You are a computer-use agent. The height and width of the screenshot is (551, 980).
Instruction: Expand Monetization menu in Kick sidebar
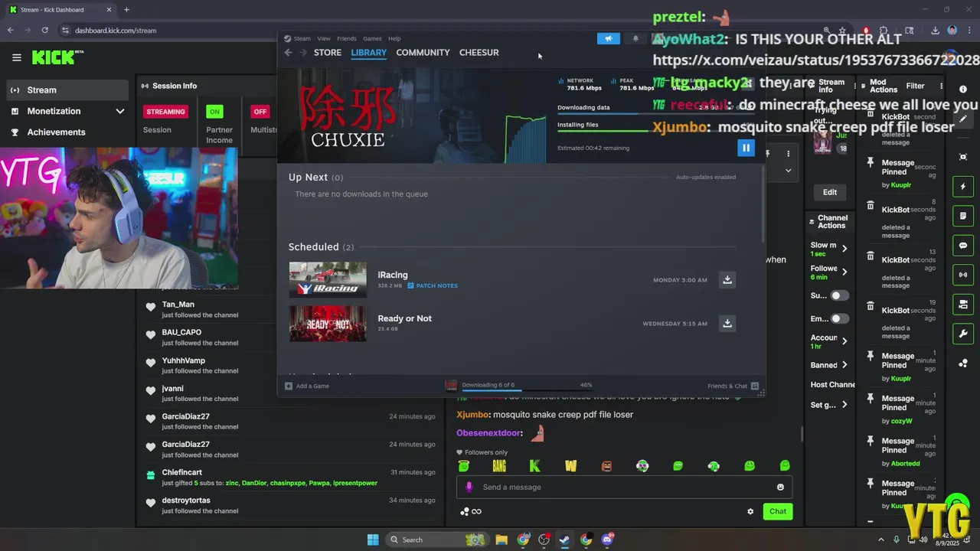click(67, 111)
